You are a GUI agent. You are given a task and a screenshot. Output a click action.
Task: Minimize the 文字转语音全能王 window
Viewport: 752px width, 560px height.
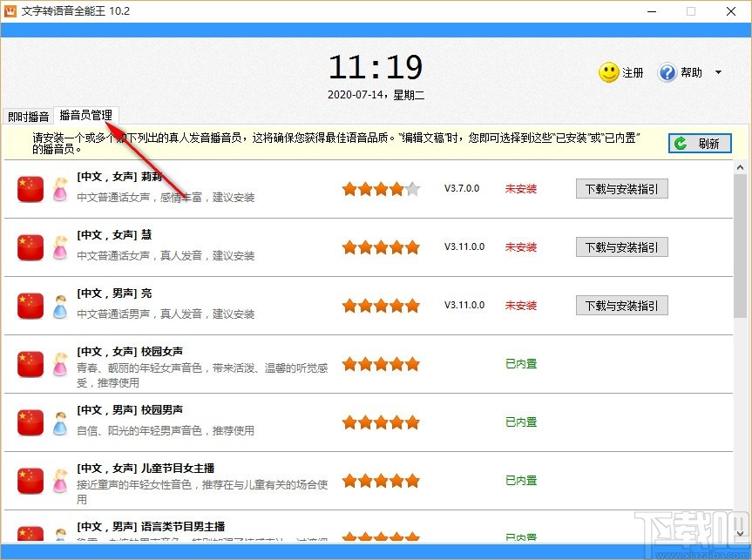point(652,11)
